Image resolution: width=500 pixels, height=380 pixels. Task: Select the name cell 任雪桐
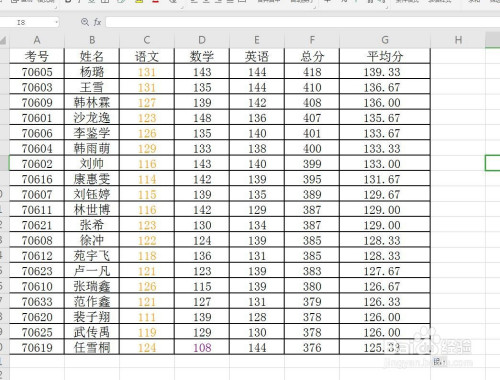92,348
